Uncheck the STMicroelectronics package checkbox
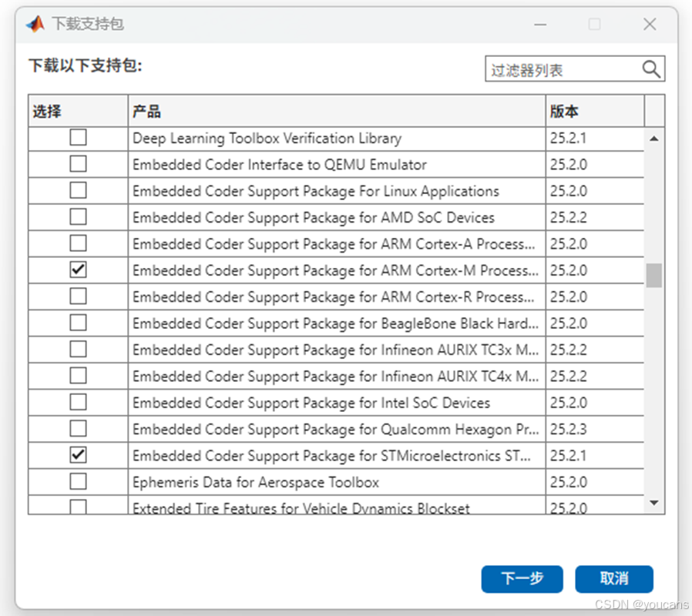The width and height of the screenshot is (692, 616). pos(78,455)
